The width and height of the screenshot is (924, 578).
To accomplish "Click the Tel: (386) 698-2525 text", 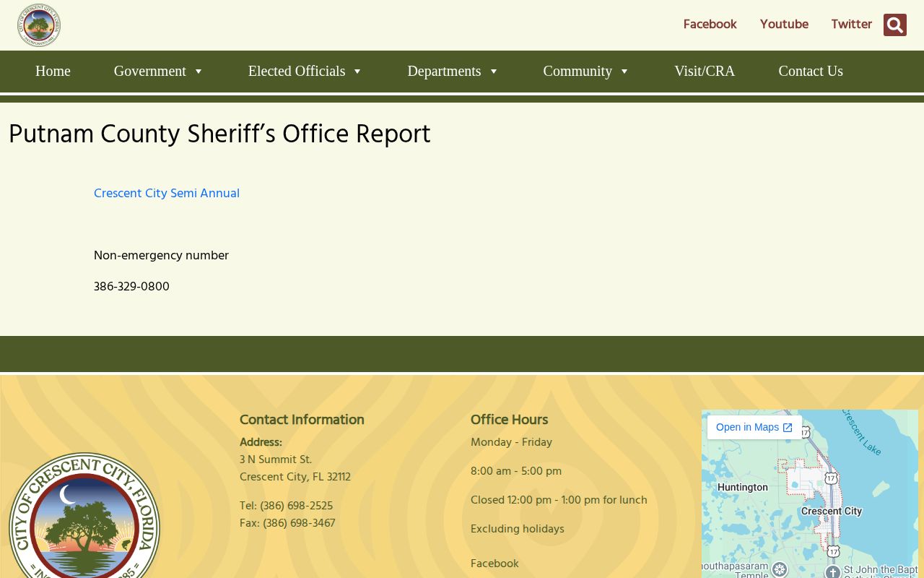I will (x=286, y=506).
